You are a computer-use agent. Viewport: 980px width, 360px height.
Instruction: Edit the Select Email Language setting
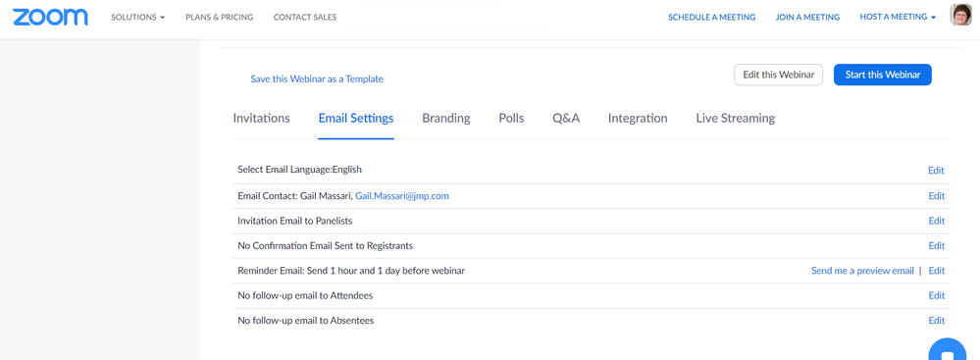(x=936, y=171)
